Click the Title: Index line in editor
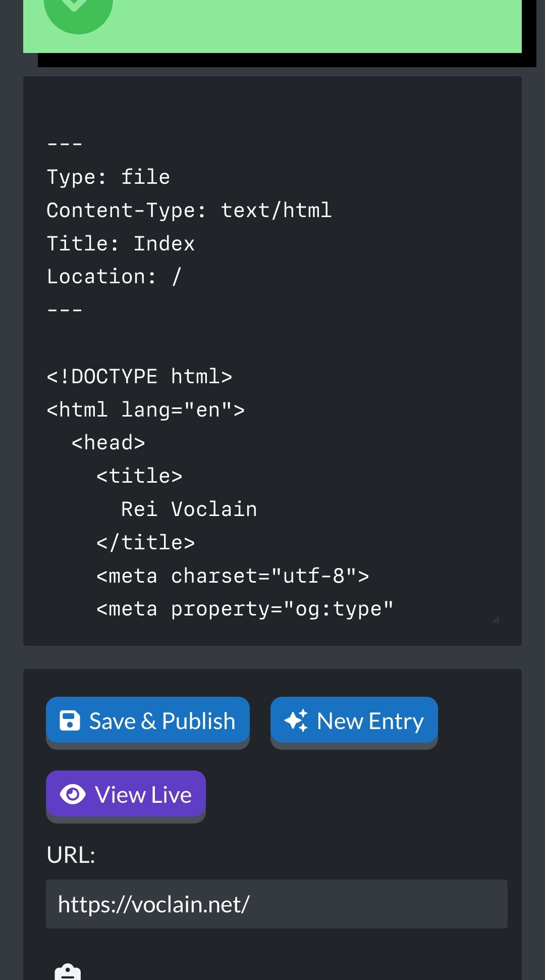 tap(121, 243)
